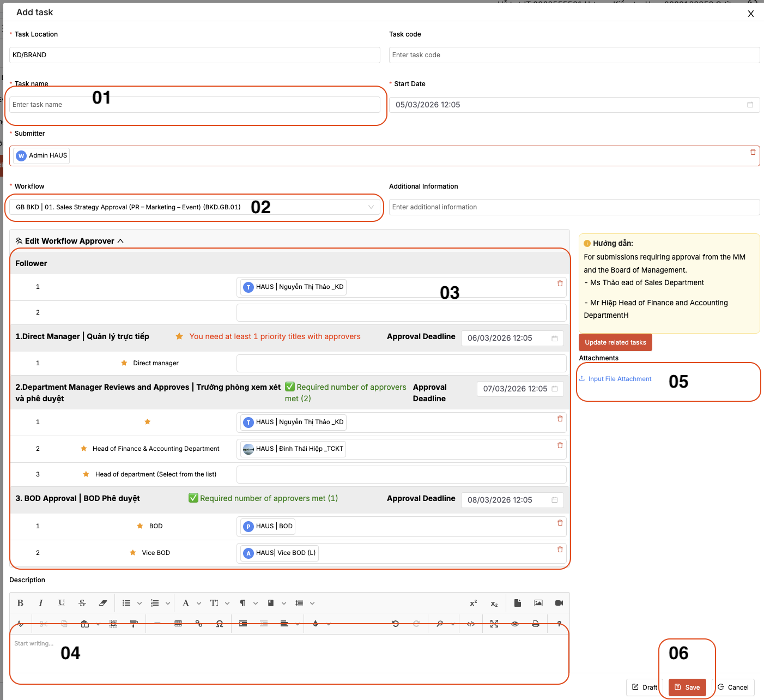Undo the last edit in the description
764x700 pixels.
(396, 623)
